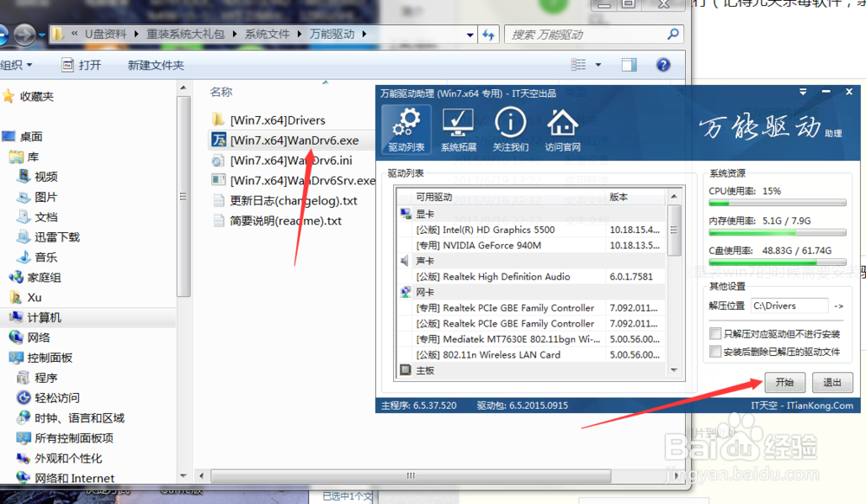Select NVIDIA GeForce 940M driver row
The image size is (866, 504).
coord(532,245)
